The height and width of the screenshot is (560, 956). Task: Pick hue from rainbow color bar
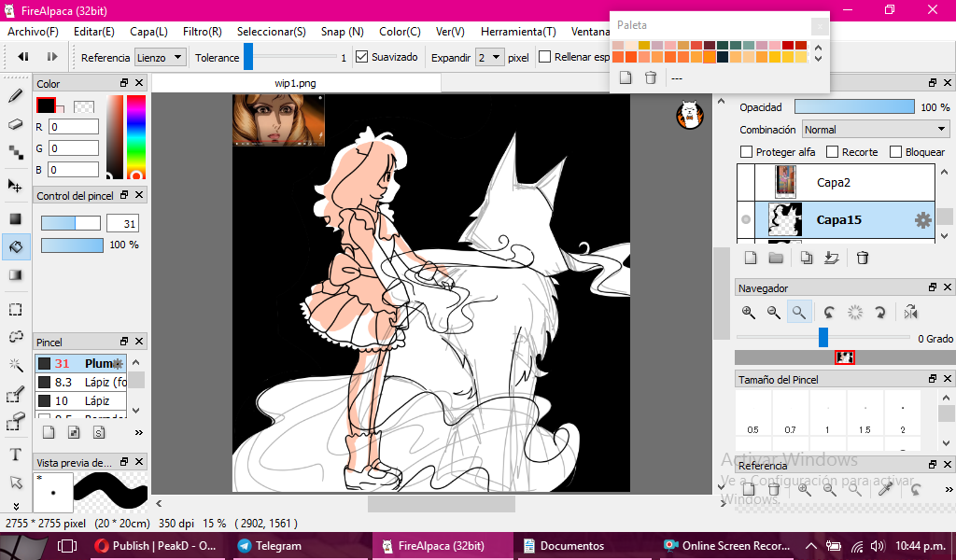point(136,136)
